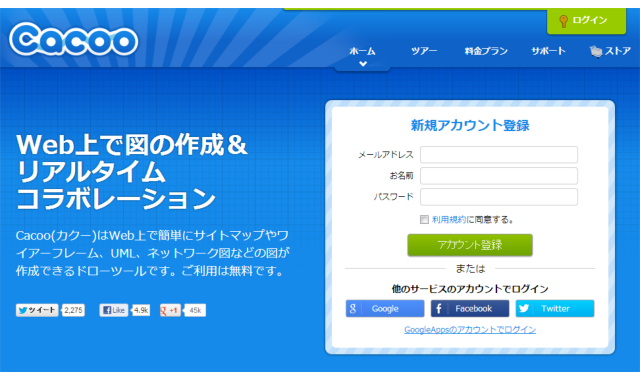Open the 料金プラン menu item
Screen dimensions: 640x380
486,51
